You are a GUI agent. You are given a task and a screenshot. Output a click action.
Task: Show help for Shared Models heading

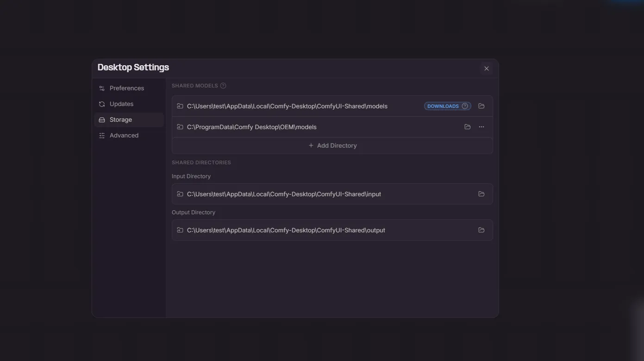[x=223, y=86]
